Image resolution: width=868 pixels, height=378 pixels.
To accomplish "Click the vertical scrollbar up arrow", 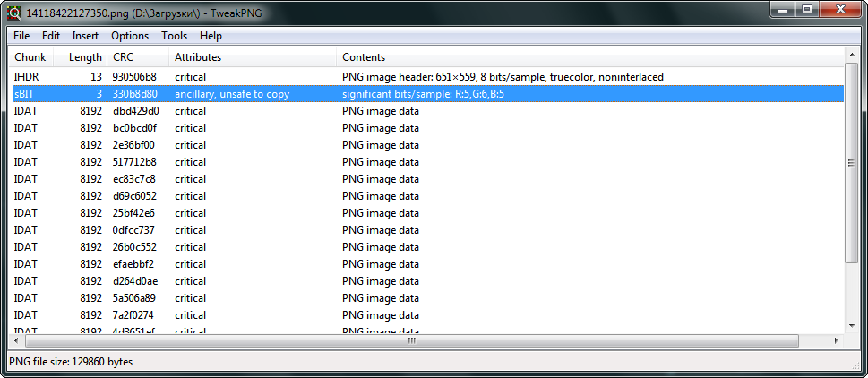I will tap(851, 54).
